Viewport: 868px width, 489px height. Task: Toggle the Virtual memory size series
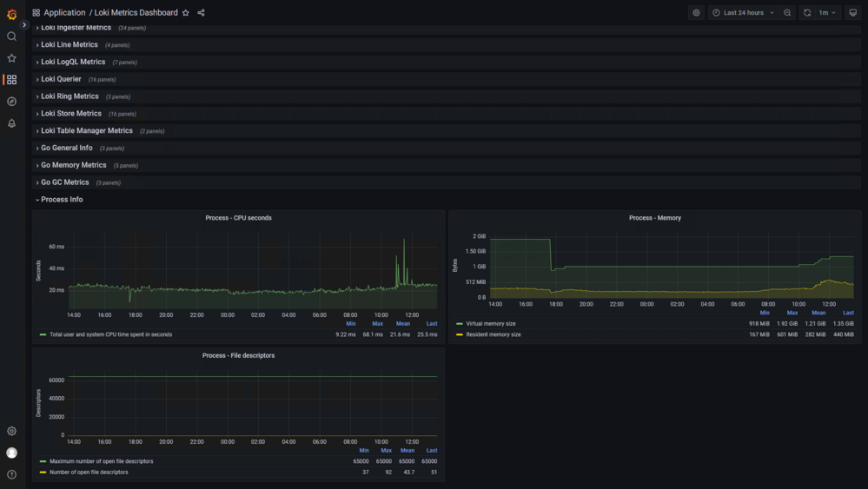[x=490, y=324]
